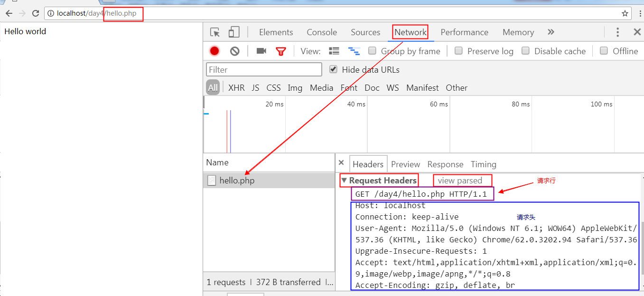Stop recording with the red record button
Image resolution: width=644 pixels, height=296 pixels.
[x=215, y=51]
